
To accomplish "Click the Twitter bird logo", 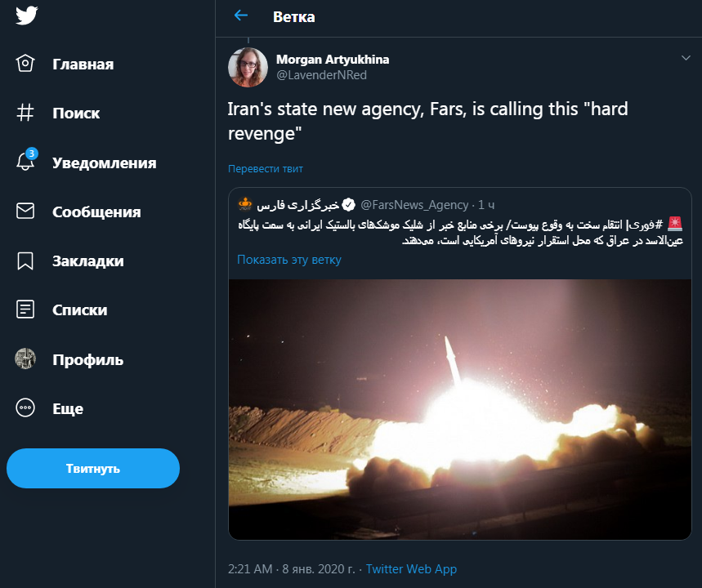I will pyautogui.click(x=27, y=15).
